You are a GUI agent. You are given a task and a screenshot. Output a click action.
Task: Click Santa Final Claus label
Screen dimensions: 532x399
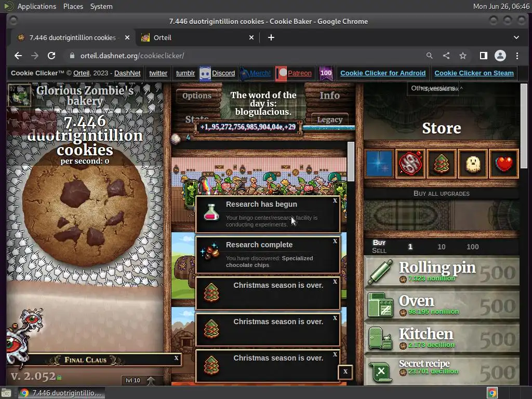click(x=86, y=360)
